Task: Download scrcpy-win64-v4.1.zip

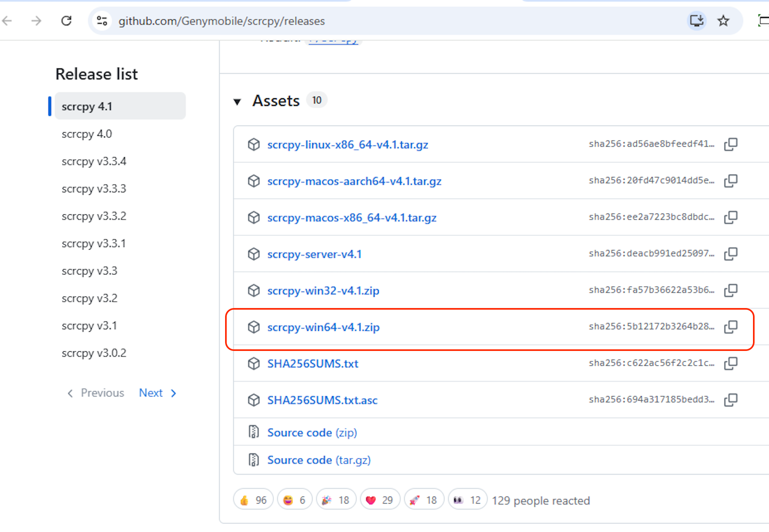Action: [323, 327]
